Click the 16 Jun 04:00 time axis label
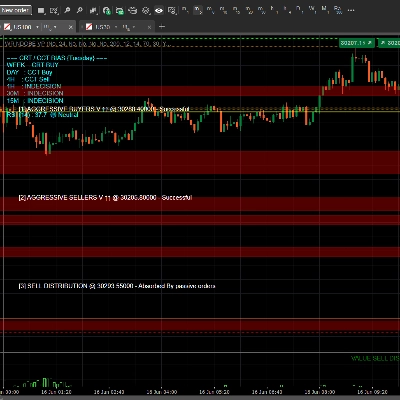The width and height of the screenshot is (400, 400). pyautogui.click(x=162, y=392)
